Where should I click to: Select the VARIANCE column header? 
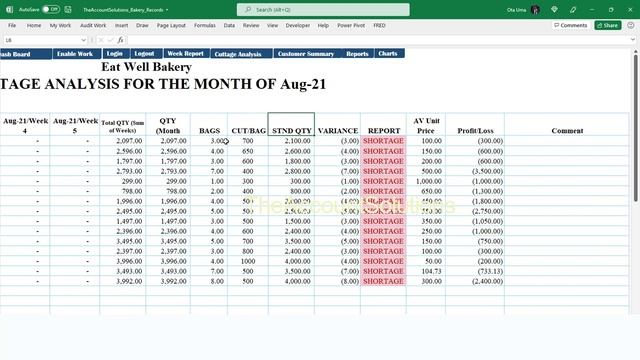338,124
